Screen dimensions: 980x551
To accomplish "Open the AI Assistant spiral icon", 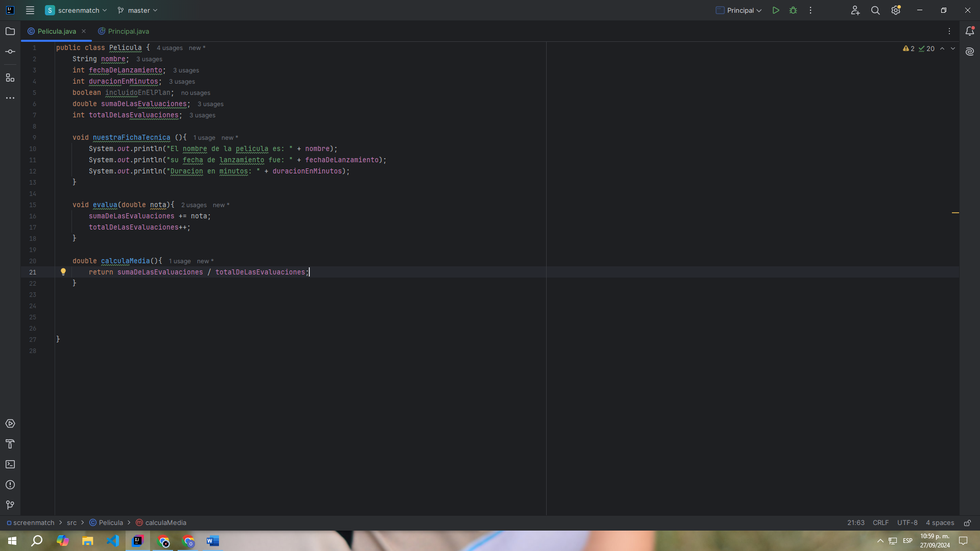I will (x=970, y=52).
